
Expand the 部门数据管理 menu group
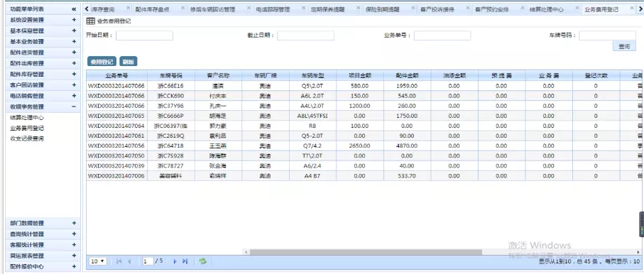click(74, 223)
